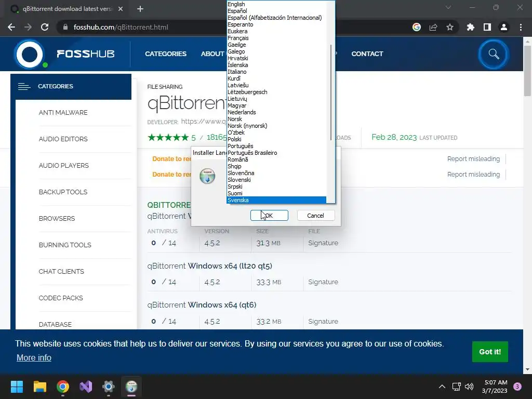The image size is (532, 399).
Task: Click the share page icon
Action: 433,27
